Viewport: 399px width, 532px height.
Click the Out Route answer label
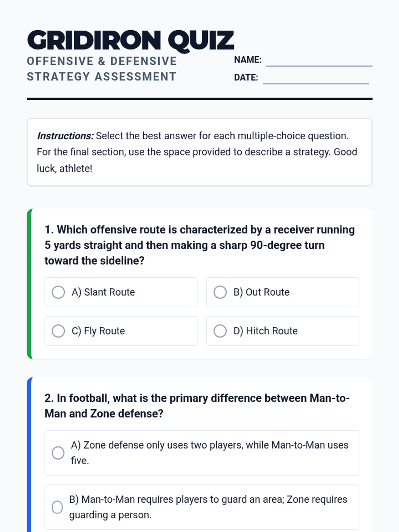tap(261, 292)
